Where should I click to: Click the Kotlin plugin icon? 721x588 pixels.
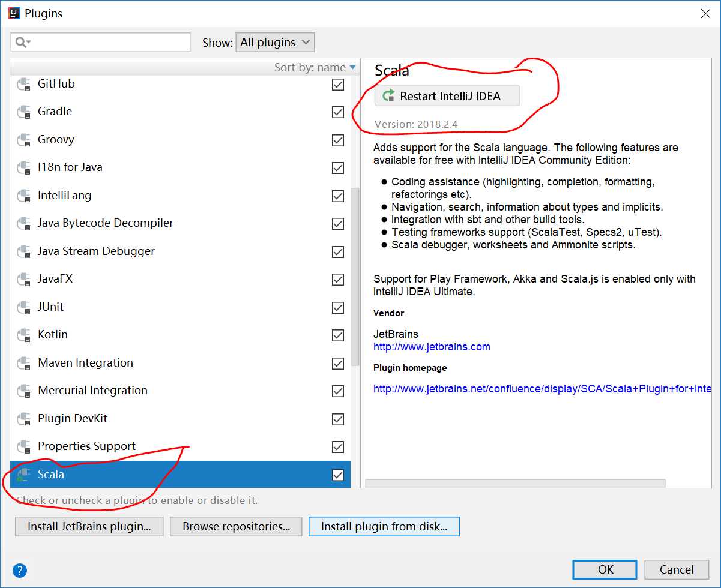pyautogui.click(x=24, y=335)
